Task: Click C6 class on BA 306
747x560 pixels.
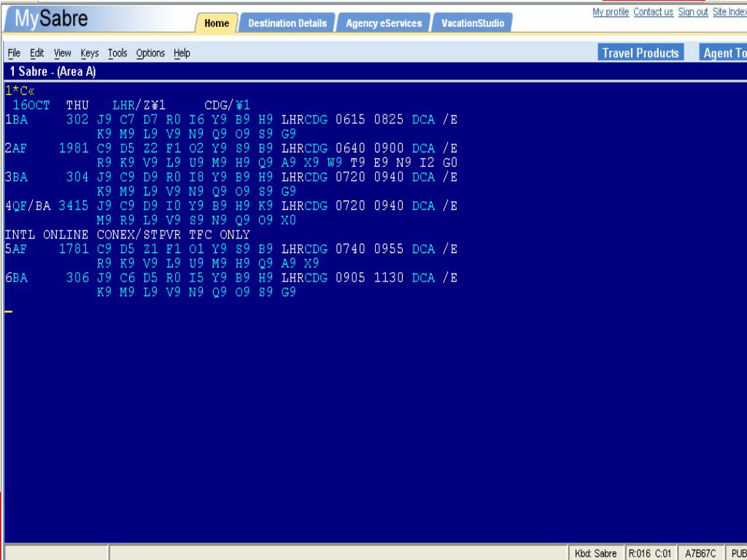Action: 127,277
